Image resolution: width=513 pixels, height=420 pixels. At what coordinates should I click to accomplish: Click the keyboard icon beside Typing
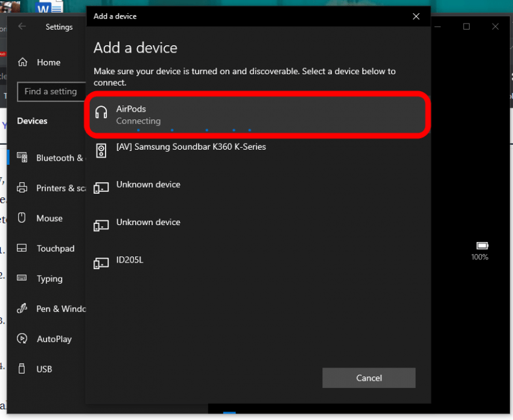pyautogui.click(x=22, y=278)
